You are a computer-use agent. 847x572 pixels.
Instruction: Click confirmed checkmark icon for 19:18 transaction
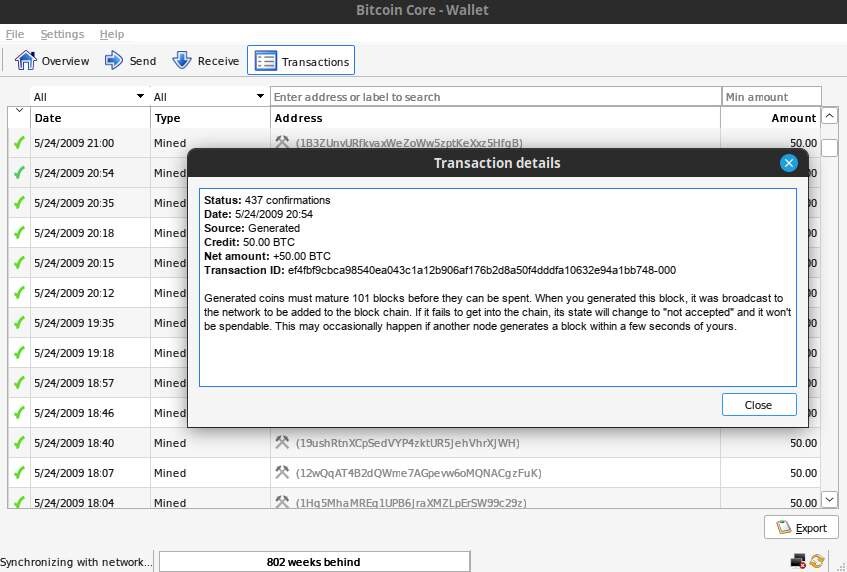click(x=19, y=353)
